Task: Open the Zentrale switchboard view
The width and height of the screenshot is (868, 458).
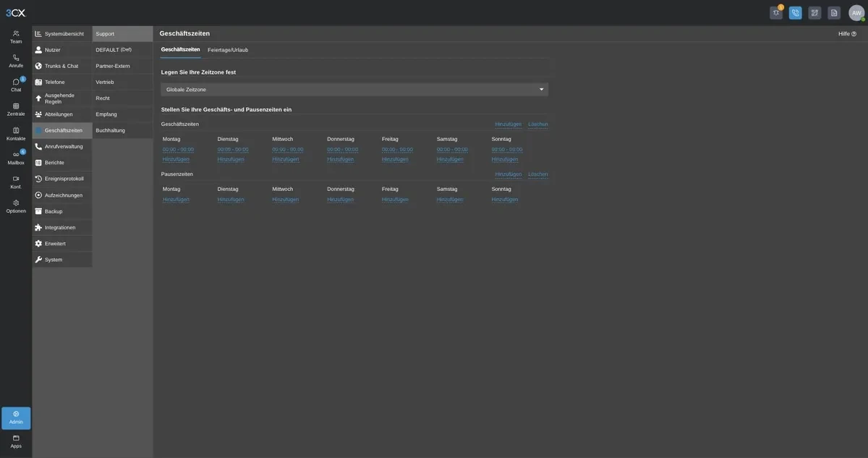Action: (16, 109)
